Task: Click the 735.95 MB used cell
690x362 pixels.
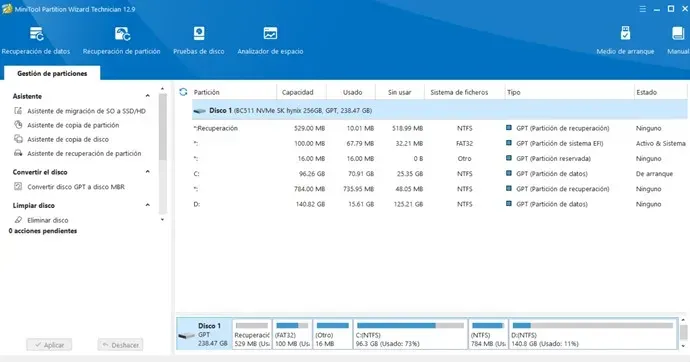Action: 358,189
